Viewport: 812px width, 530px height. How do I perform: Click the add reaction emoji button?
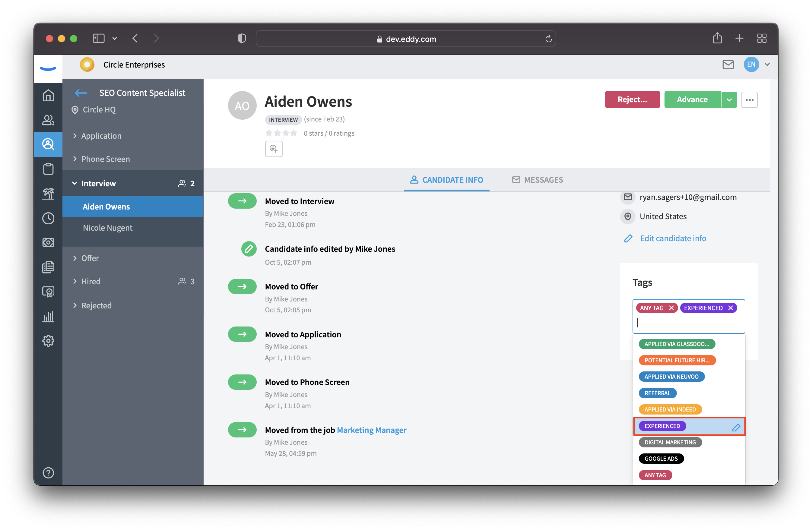[x=274, y=149]
